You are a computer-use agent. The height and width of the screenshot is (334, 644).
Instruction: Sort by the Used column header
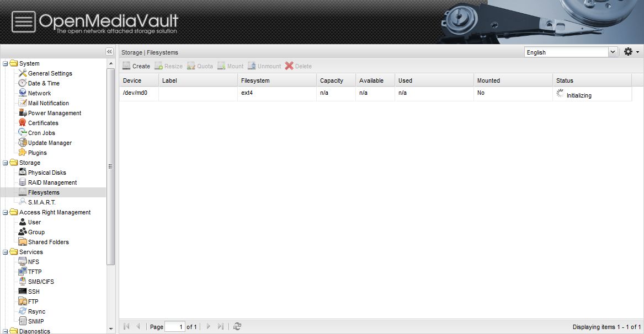(x=434, y=80)
